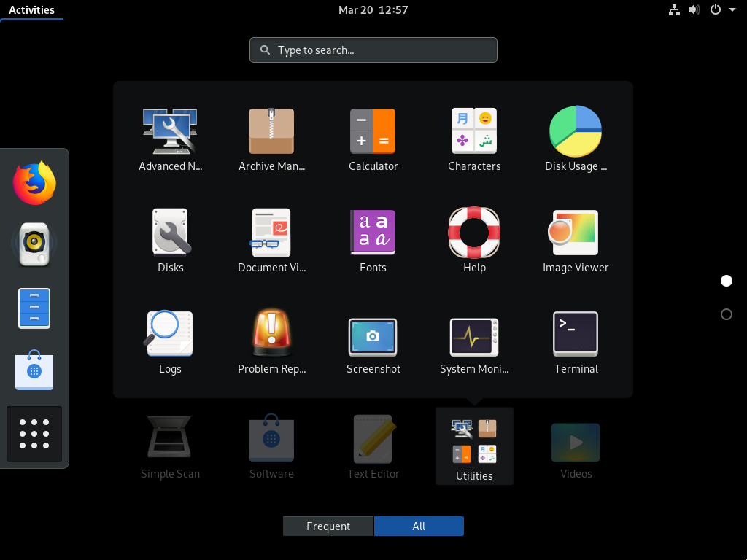Open the Logs app
The height and width of the screenshot is (560, 747).
(170, 342)
